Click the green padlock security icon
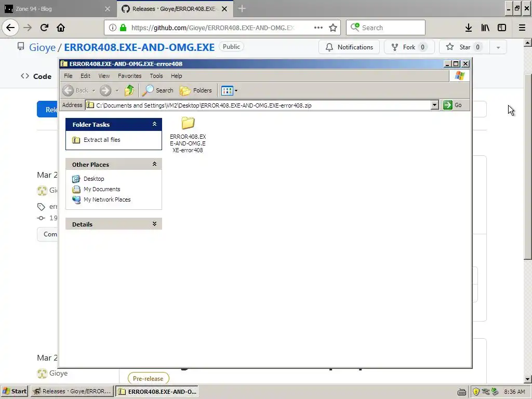Screen dimensions: 532x399 pyautogui.click(x=123, y=28)
